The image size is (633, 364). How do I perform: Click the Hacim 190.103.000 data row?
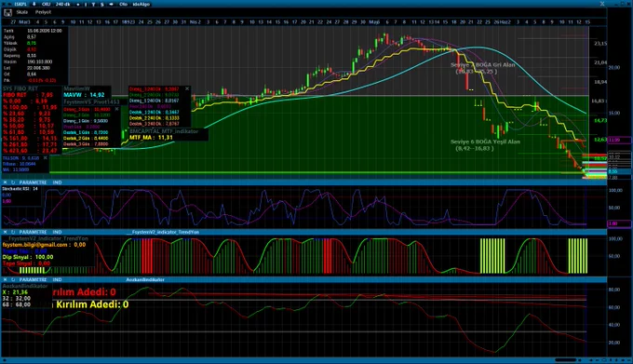(x=28, y=61)
